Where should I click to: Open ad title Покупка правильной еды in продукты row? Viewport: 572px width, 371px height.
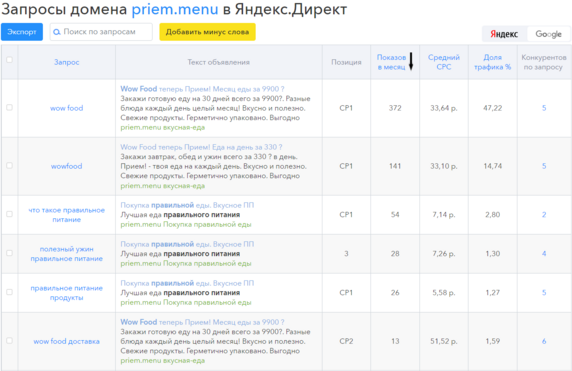(187, 283)
